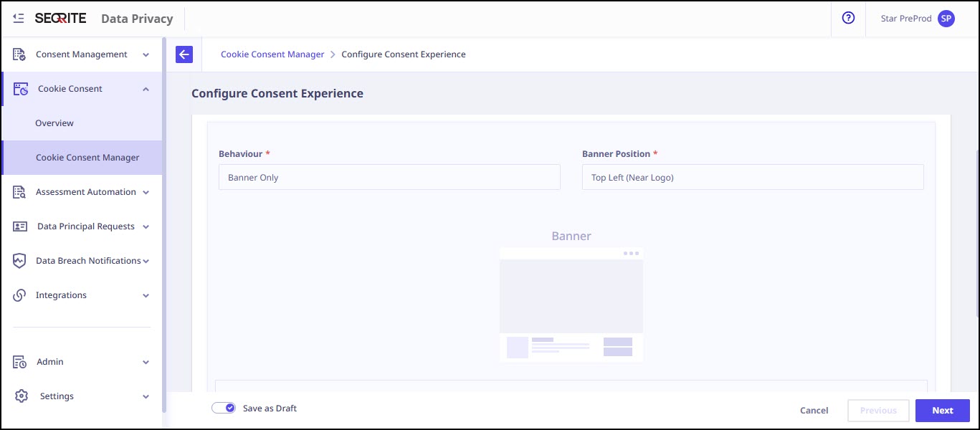The height and width of the screenshot is (430, 980).
Task: Open Data Principal Requests menu item
Action: click(81, 226)
